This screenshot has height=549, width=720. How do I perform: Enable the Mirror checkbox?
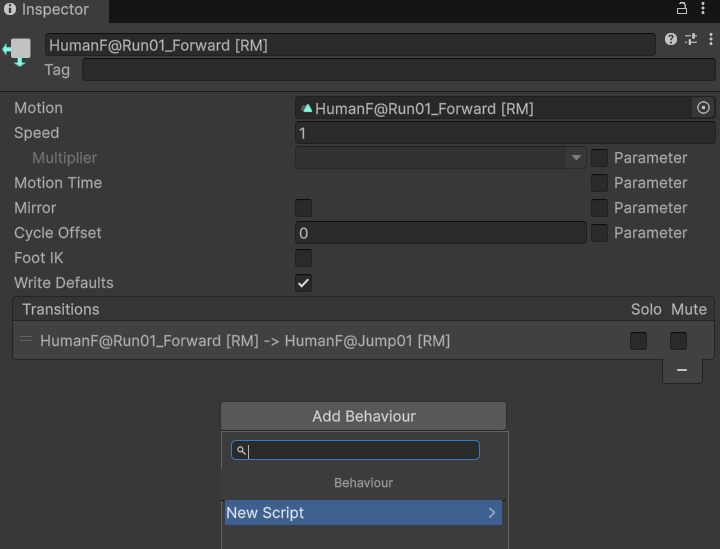pyautogui.click(x=303, y=208)
